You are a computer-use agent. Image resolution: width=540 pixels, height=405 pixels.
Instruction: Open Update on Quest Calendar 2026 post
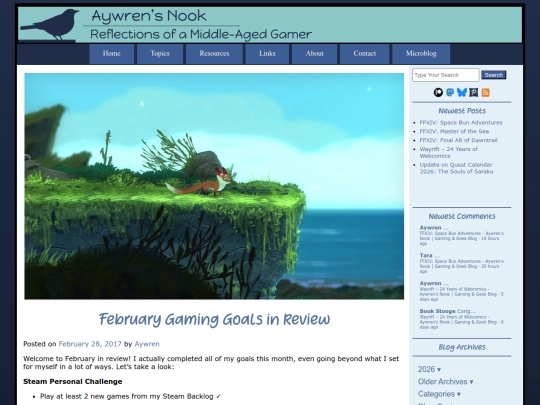tap(456, 168)
